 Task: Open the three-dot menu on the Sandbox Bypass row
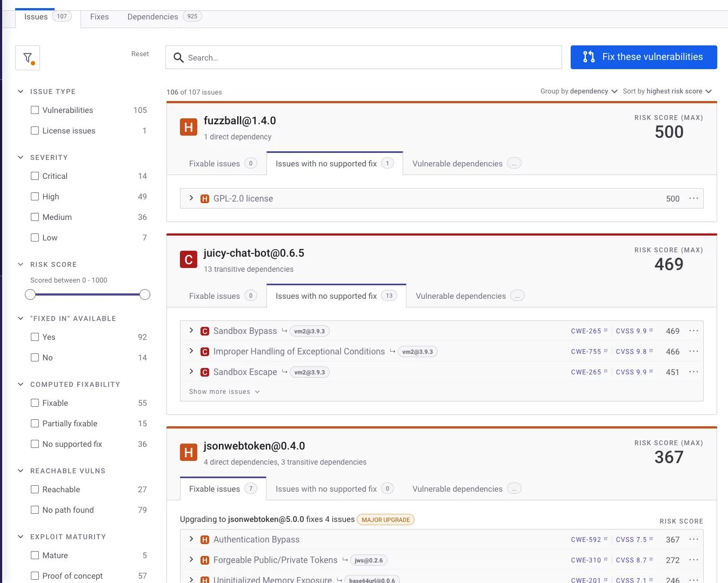pos(694,331)
